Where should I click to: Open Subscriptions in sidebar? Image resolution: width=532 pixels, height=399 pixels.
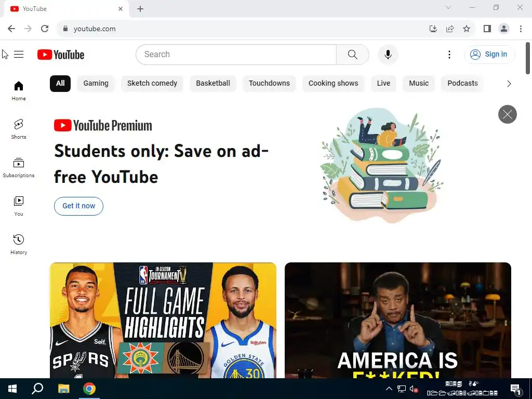(x=19, y=168)
